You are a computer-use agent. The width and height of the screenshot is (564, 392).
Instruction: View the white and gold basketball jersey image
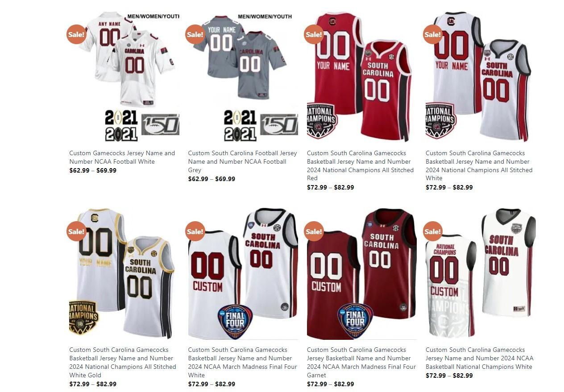click(124, 273)
